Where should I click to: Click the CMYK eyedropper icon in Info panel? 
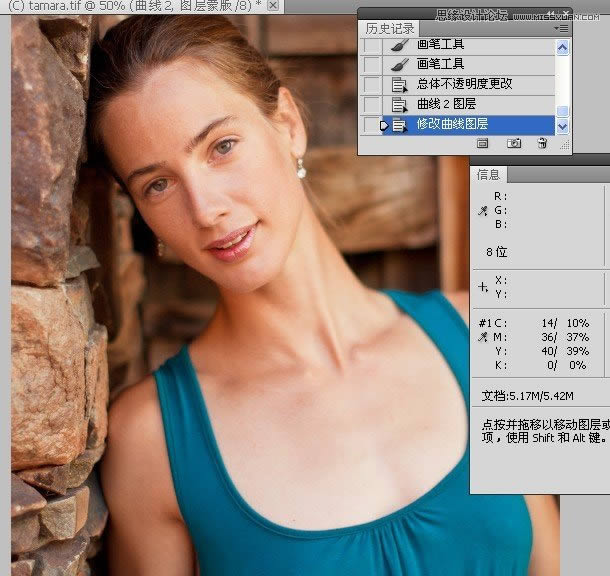click(483, 339)
